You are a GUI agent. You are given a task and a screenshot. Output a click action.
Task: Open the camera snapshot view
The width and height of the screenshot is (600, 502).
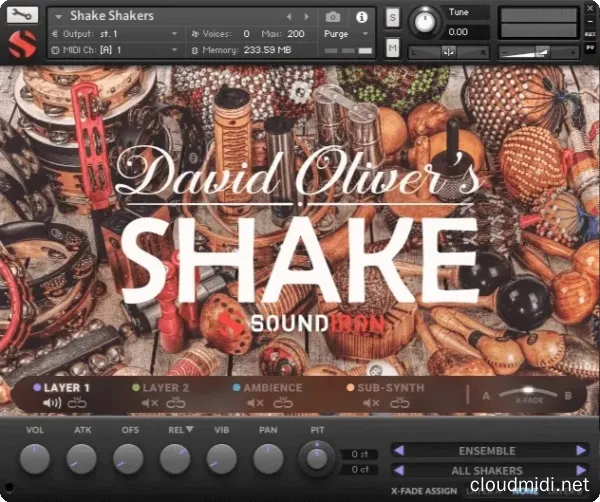(333, 17)
